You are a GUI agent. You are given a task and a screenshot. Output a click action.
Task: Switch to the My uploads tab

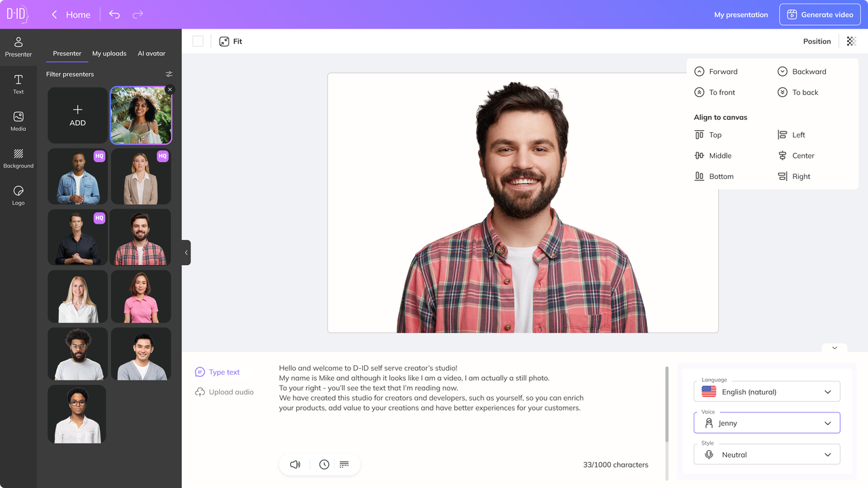[x=109, y=54]
